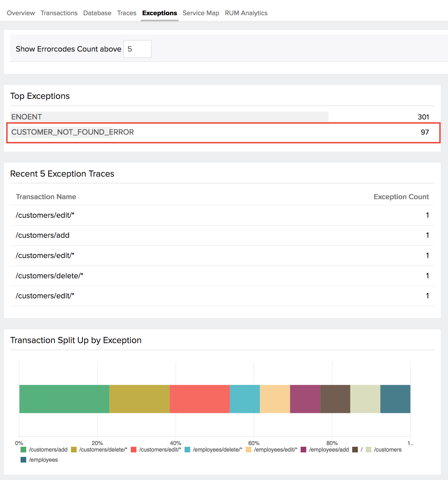Click the Exception Count column header
The width and height of the screenshot is (448, 480).
[401, 197]
